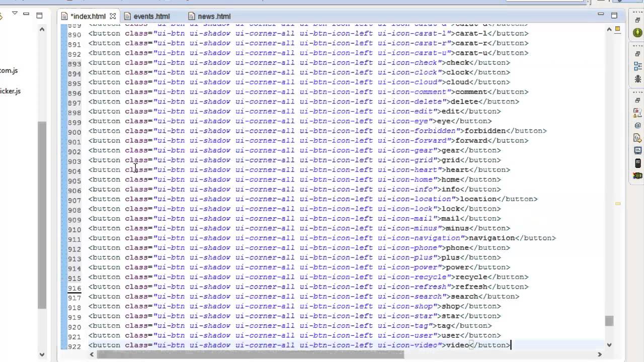This screenshot has width=644, height=362.
Task: Click the 'user' text on line 921
Action: tap(450, 335)
